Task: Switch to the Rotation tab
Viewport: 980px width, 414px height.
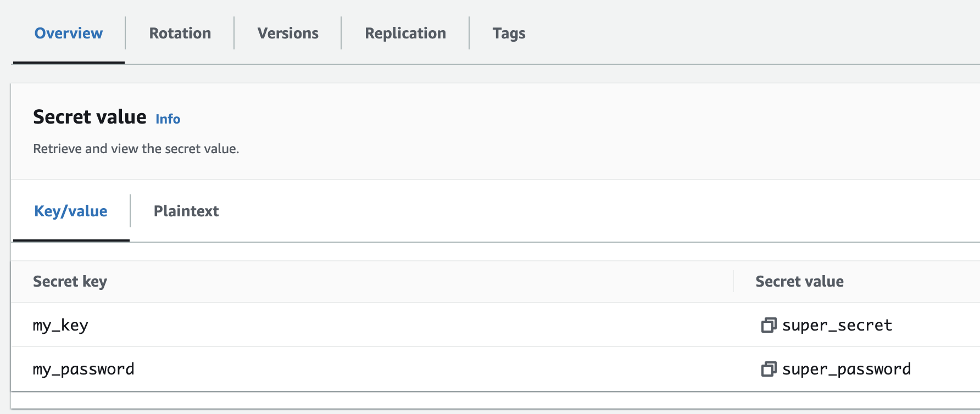Action: coord(180,33)
